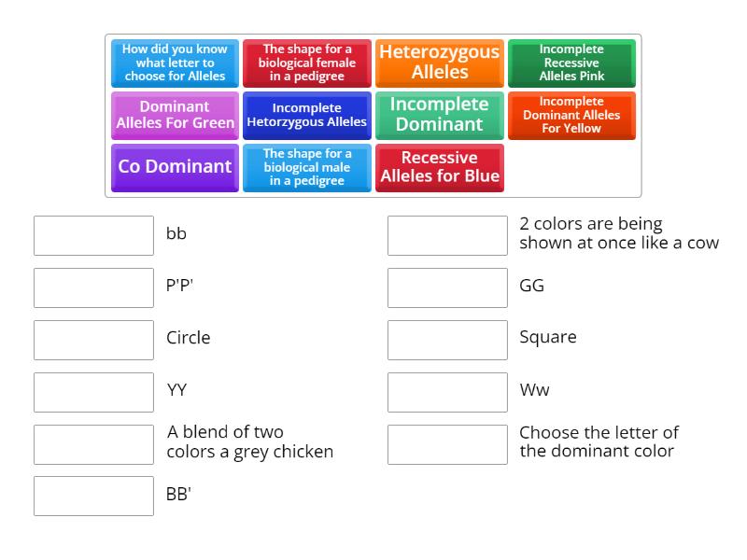The image size is (747, 560).
Task: Click the answer box next to bb
Action: point(93,235)
